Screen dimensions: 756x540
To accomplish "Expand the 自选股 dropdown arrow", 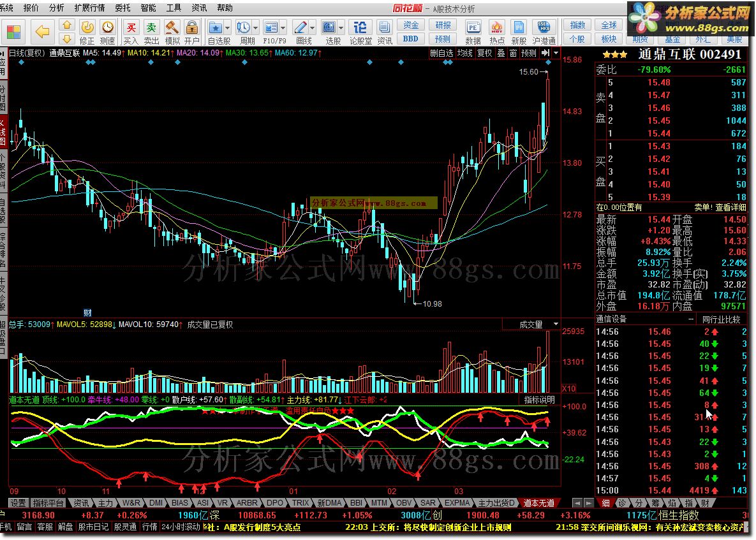I will click(228, 27).
